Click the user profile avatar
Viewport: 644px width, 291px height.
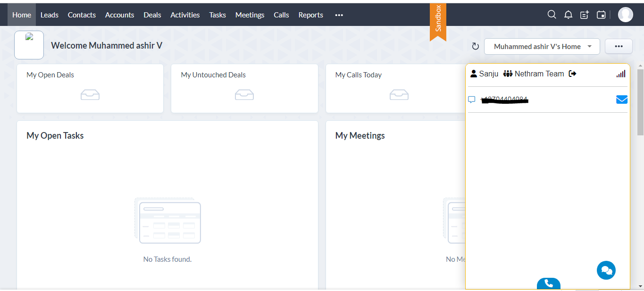(625, 15)
